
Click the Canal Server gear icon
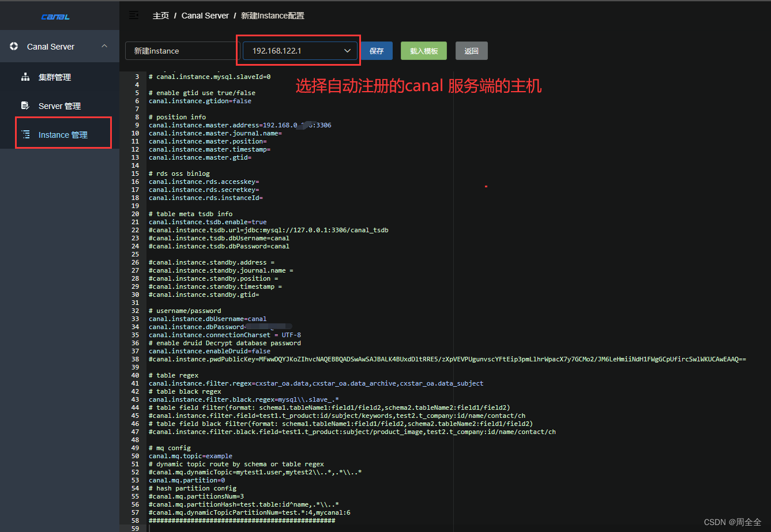tap(14, 46)
